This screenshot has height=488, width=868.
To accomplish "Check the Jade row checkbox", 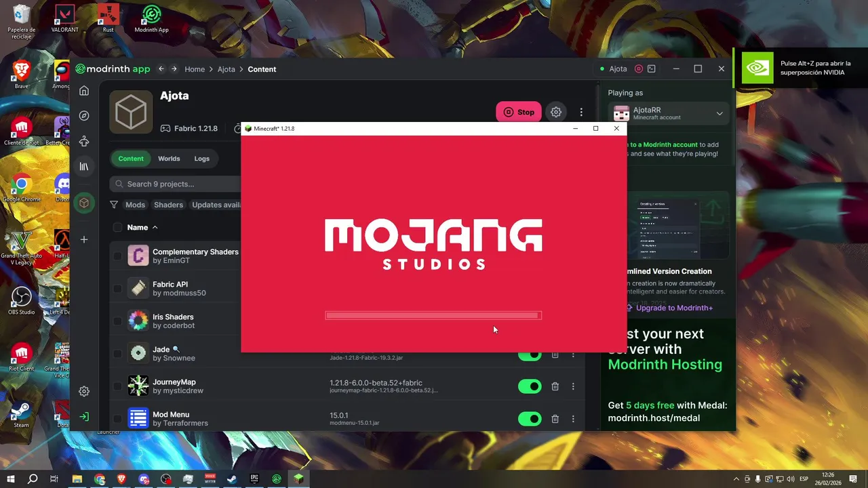I will 117,354.
